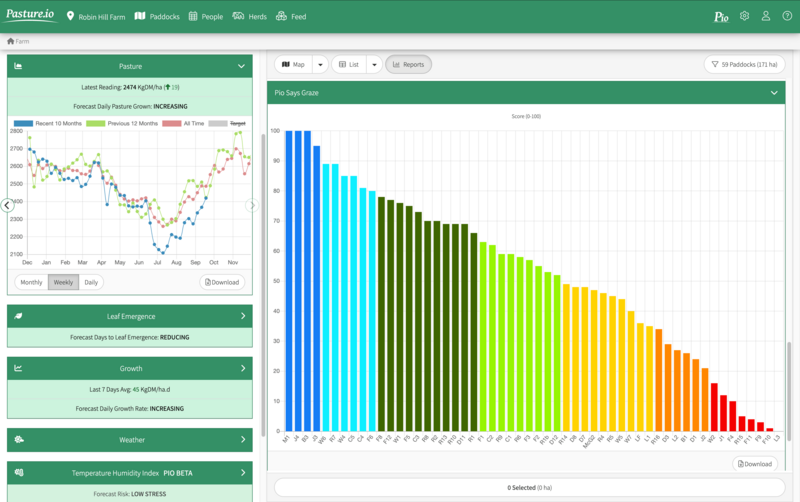Open the Paddocks menu
Screen dimensions: 800x502
point(157,16)
